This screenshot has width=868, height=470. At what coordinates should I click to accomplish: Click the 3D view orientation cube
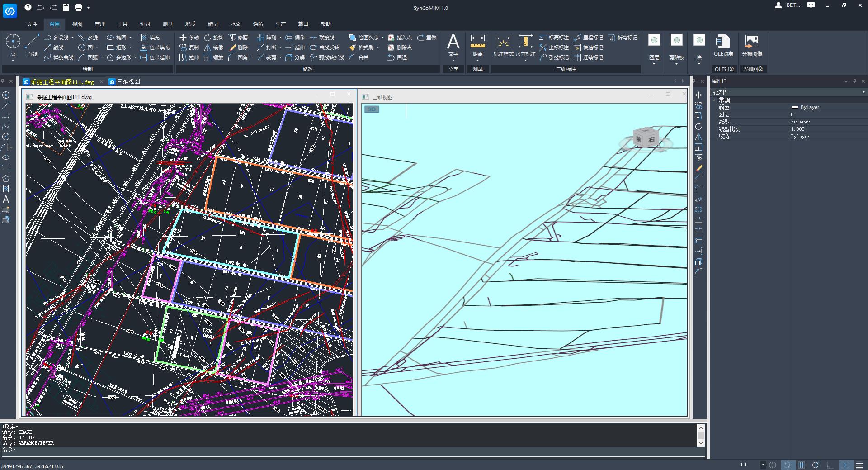[645, 138]
